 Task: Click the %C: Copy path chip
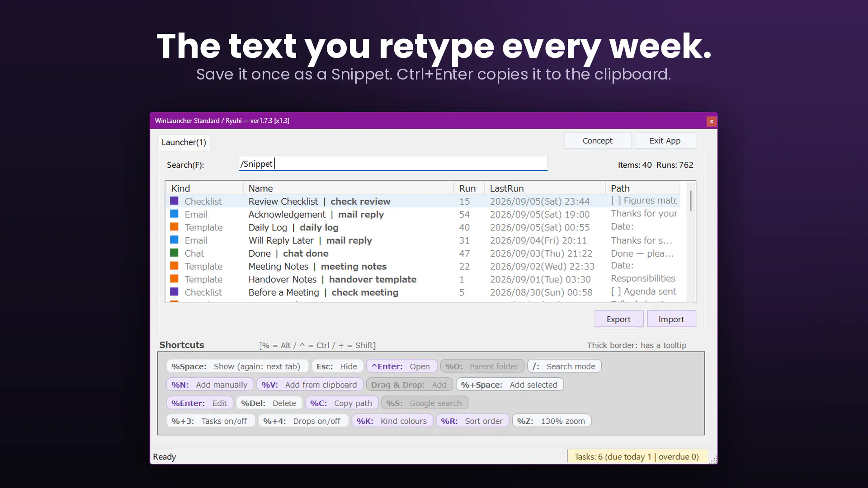341,403
